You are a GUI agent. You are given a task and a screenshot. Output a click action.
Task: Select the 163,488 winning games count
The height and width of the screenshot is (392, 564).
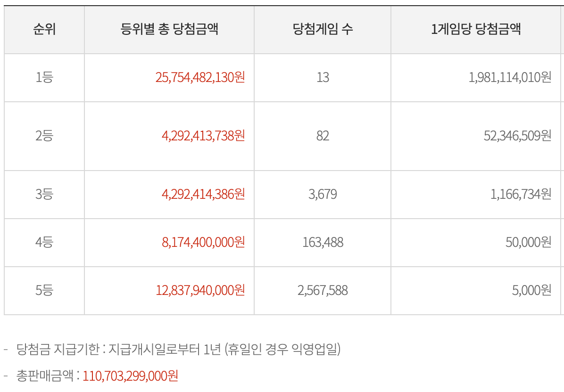(323, 242)
